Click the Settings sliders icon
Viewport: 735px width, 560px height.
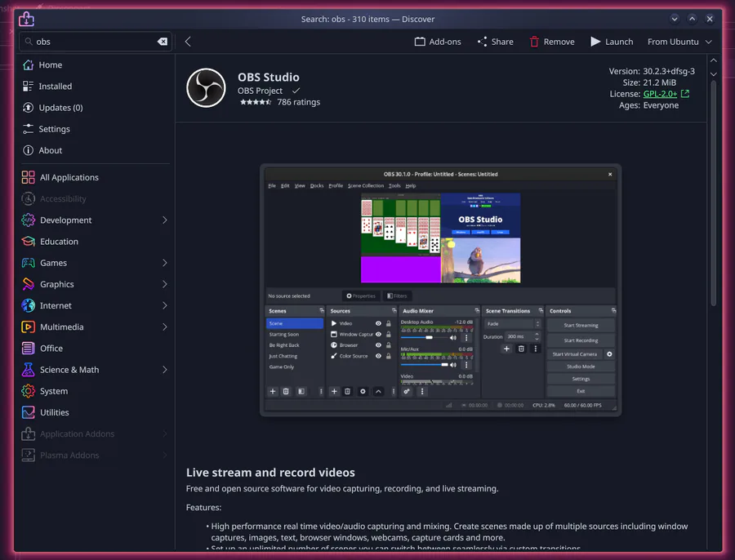tap(28, 129)
